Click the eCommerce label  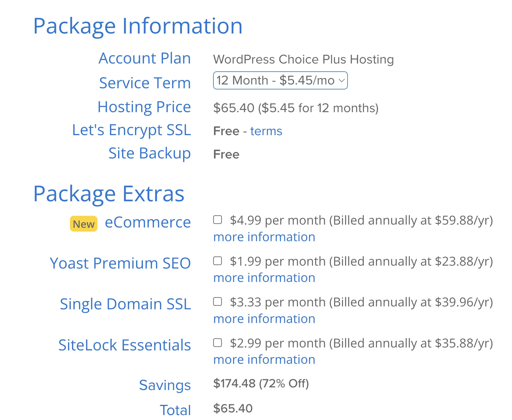148,223
